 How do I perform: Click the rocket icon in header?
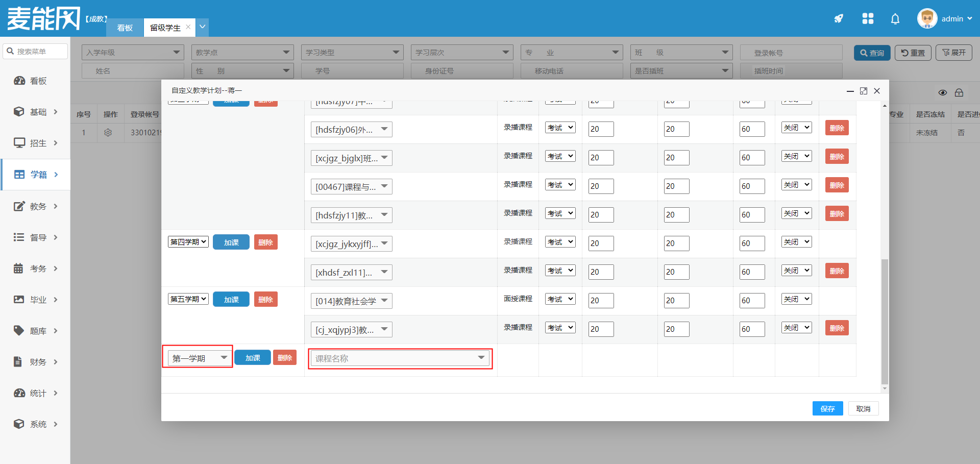838,19
